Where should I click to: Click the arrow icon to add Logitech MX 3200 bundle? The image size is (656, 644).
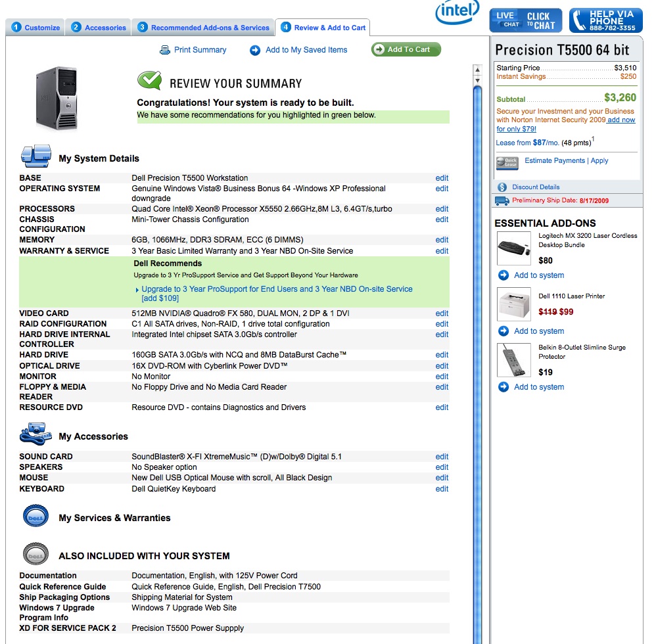tap(504, 275)
